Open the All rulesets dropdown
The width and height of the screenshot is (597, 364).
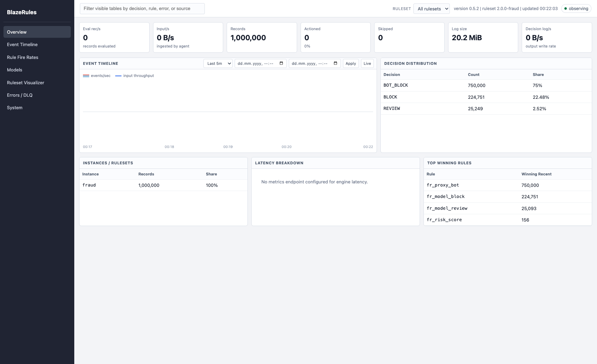point(431,9)
